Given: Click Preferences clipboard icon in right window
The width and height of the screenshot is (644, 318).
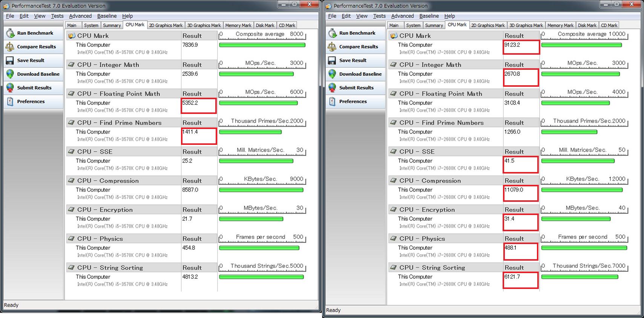Looking at the screenshot, I should [332, 101].
